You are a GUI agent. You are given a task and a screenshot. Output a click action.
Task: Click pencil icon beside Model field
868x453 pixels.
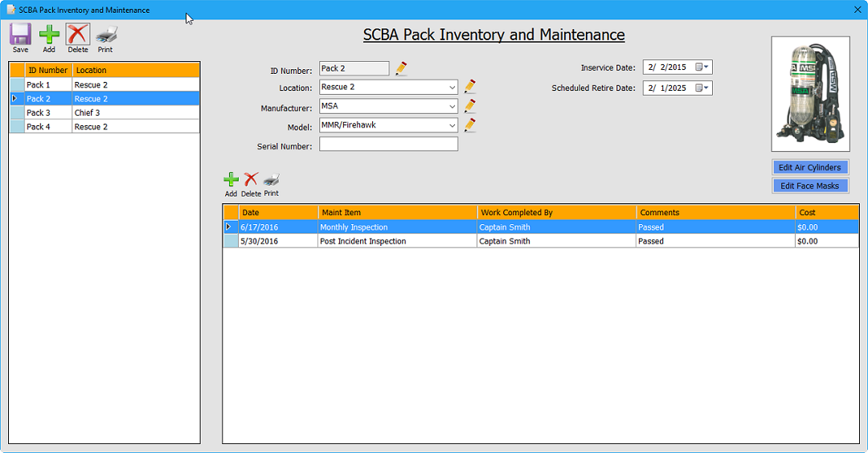470,125
